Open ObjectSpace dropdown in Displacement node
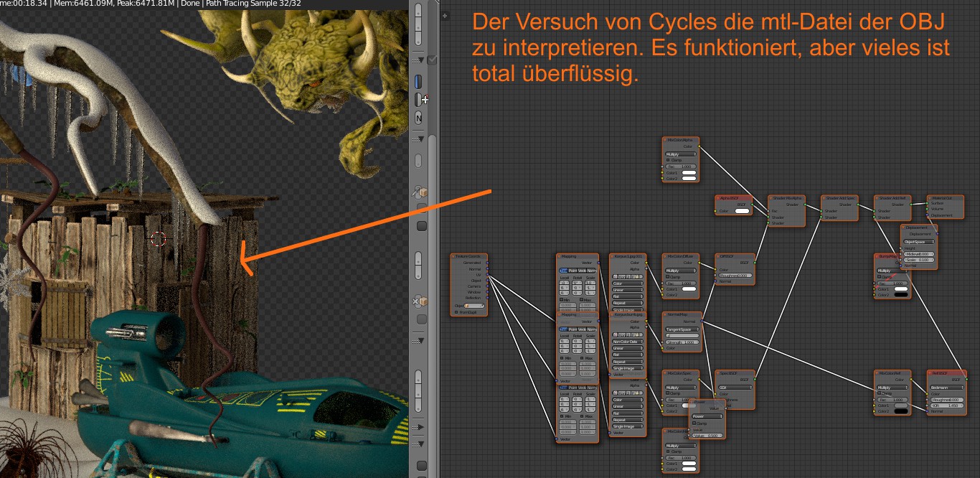This screenshot has height=478, width=980. click(x=919, y=242)
